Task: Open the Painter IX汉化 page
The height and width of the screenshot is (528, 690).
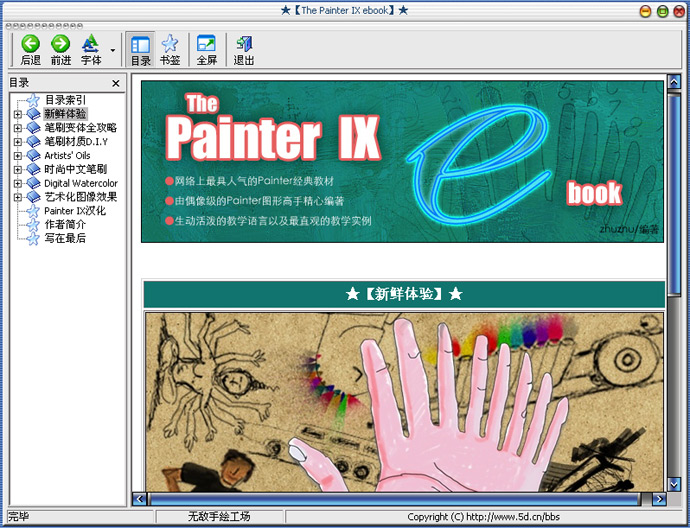Action: point(75,211)
